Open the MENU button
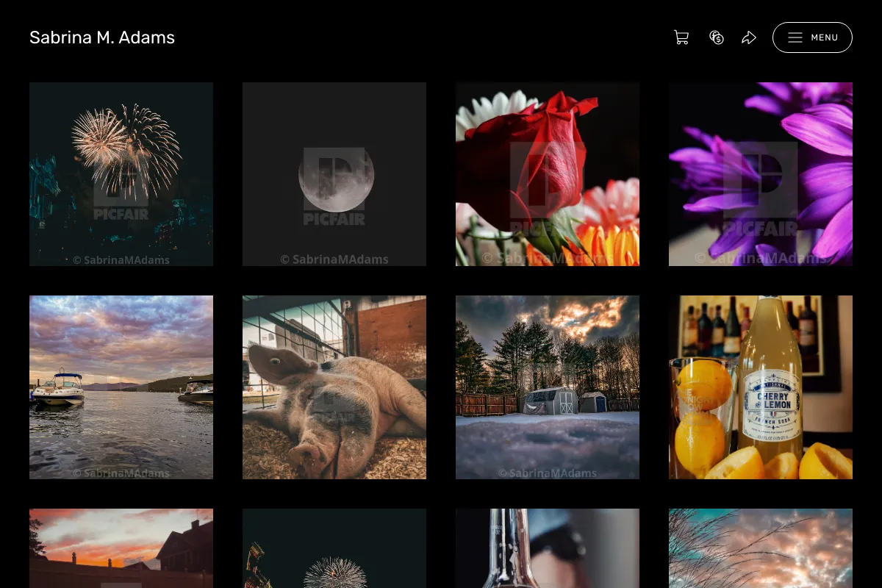The width and height of the screenshot is (882, 588). click(812, 37)
